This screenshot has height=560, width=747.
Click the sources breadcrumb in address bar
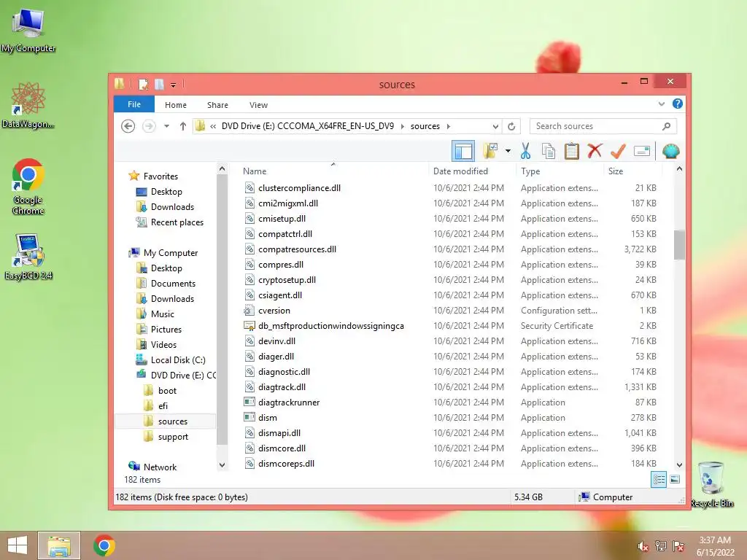click(425, 126)
